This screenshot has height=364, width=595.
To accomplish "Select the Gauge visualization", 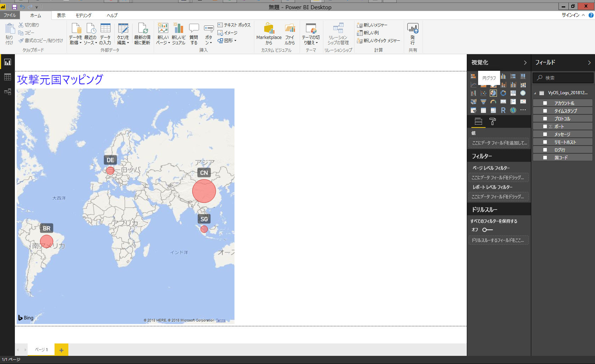I will [x=493, y=102].
